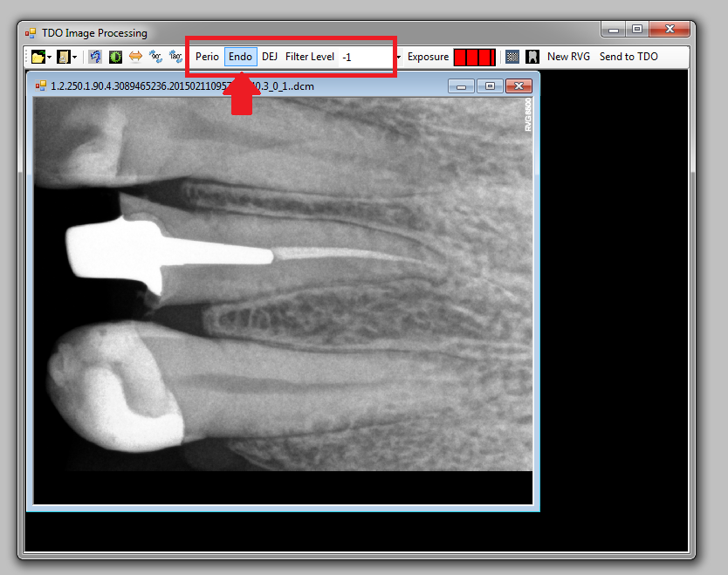728x575 pixels.
Task: Click the New RVG button
Action: tap(568, 57)
